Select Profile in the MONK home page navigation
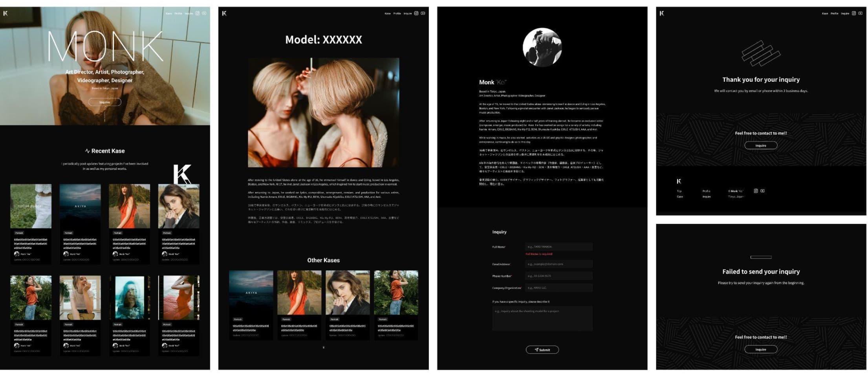Viewport: 868px width, 376px height. 178,13
